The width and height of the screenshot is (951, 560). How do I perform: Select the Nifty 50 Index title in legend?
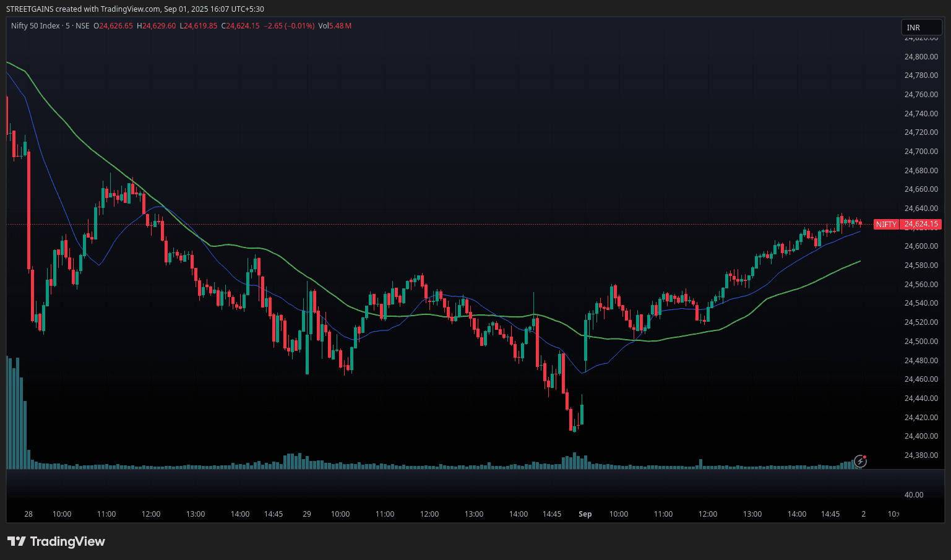point(35,26)
